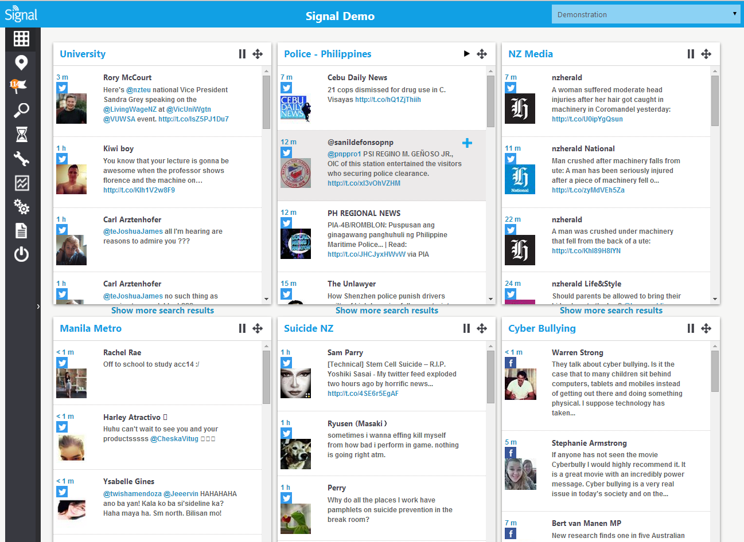Open the Demonstration dropdown
This screenshot has height=542, width=744.
click(645, 15)
